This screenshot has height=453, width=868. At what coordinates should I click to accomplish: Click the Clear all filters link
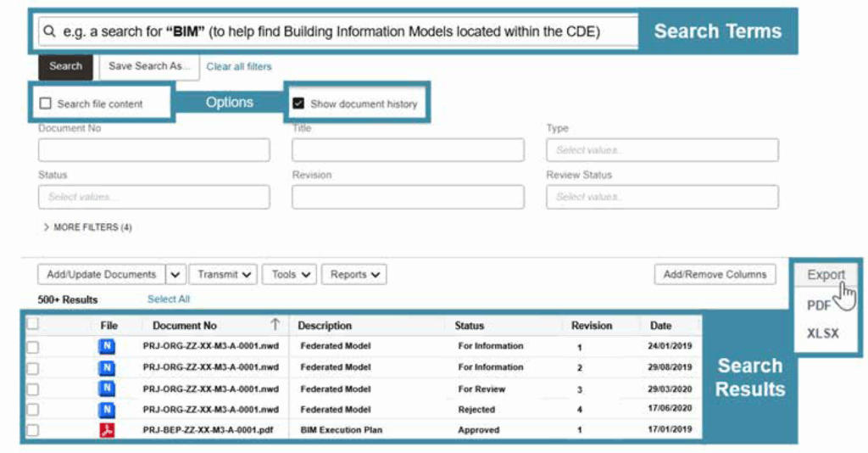coord(239,66)
